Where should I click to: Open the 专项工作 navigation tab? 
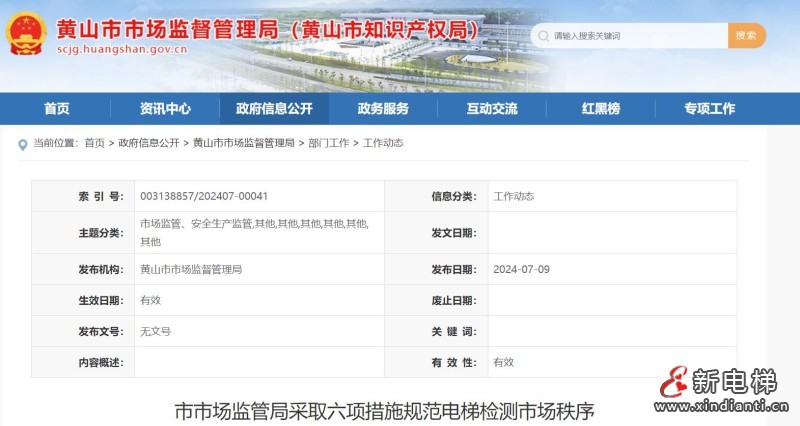[710, 109]
